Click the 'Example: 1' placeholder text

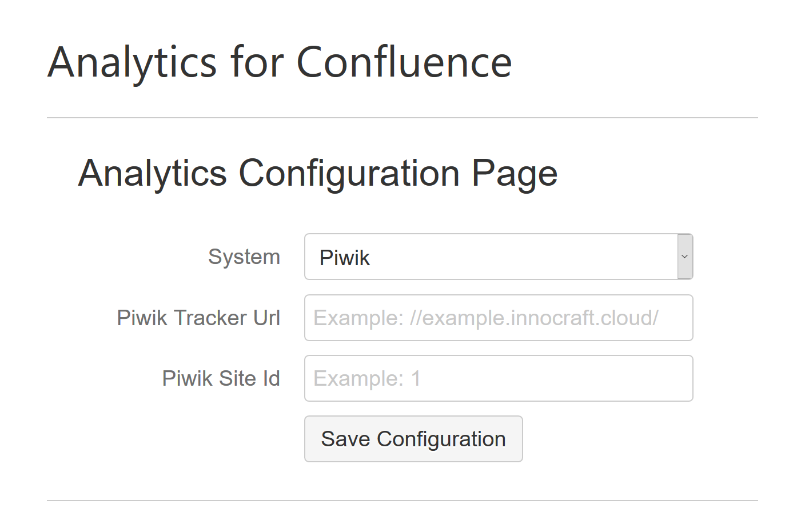click(367, 378)
